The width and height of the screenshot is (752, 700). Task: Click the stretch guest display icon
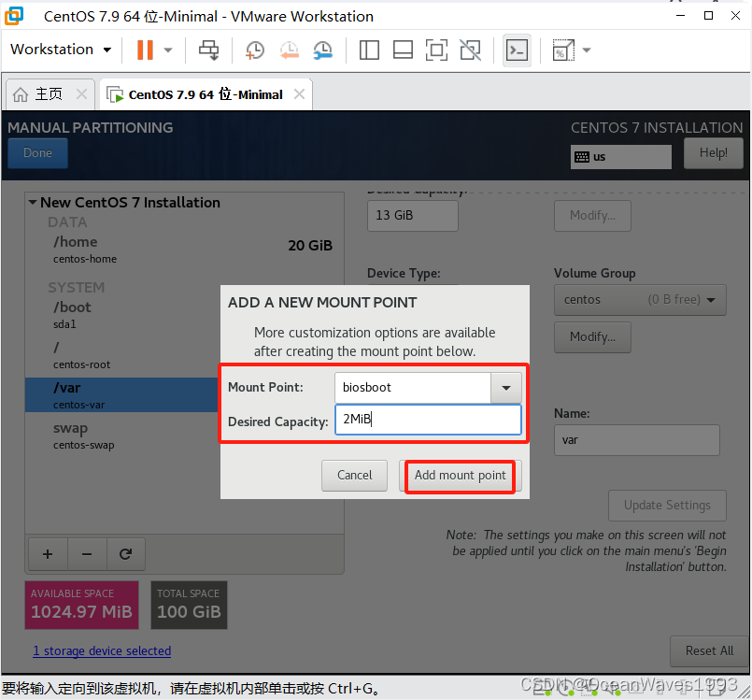563,50
